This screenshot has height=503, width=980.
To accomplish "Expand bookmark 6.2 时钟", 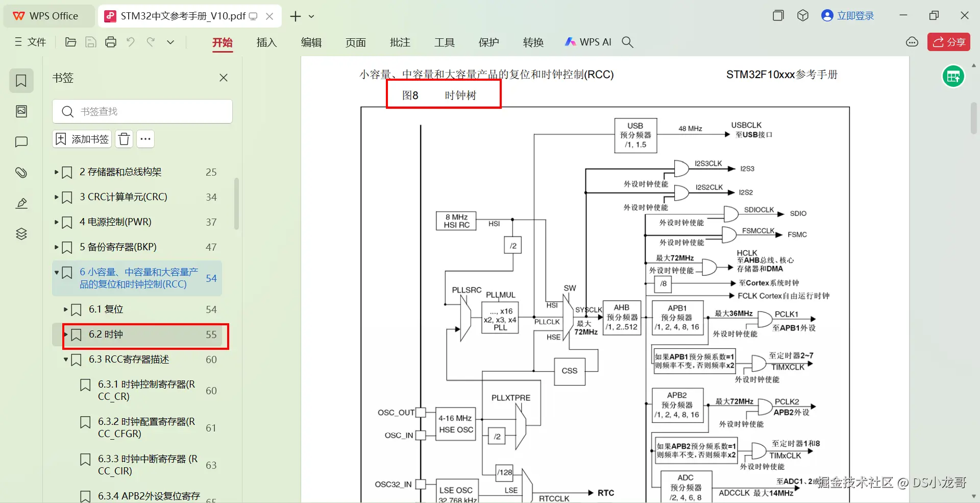I will click(66, 334).
